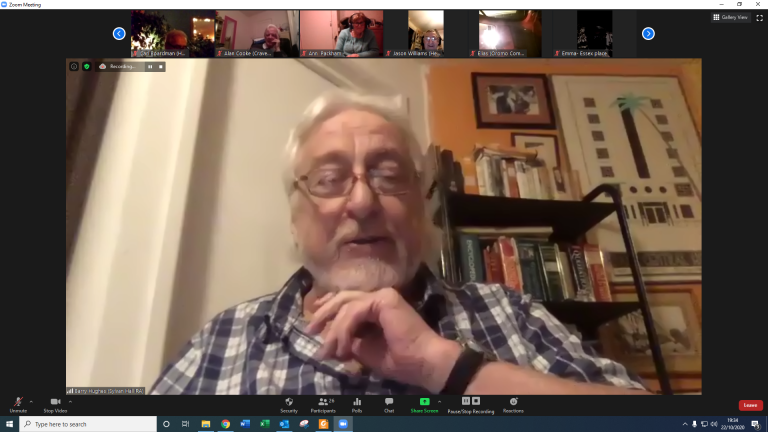This screenshot has width=768, height=432.
Task: Select Elias's video thumbnail
Action: (x=510, y=33)
